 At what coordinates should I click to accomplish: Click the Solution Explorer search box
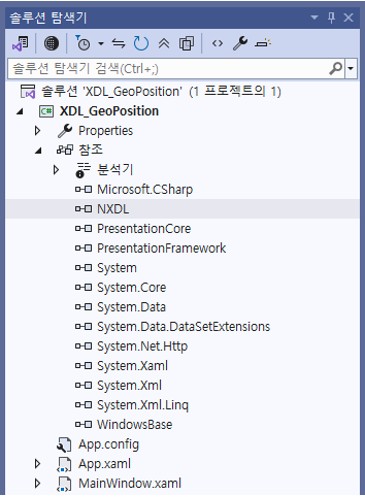pyautogui.click(x=168, y=68)
